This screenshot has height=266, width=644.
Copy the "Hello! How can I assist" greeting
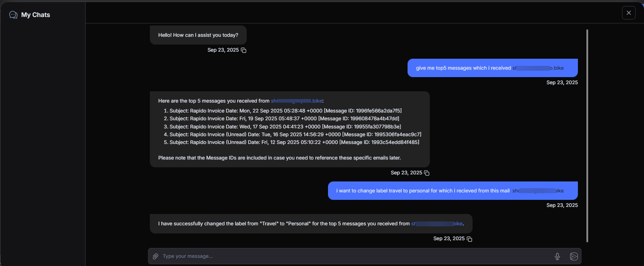[244, 50]
